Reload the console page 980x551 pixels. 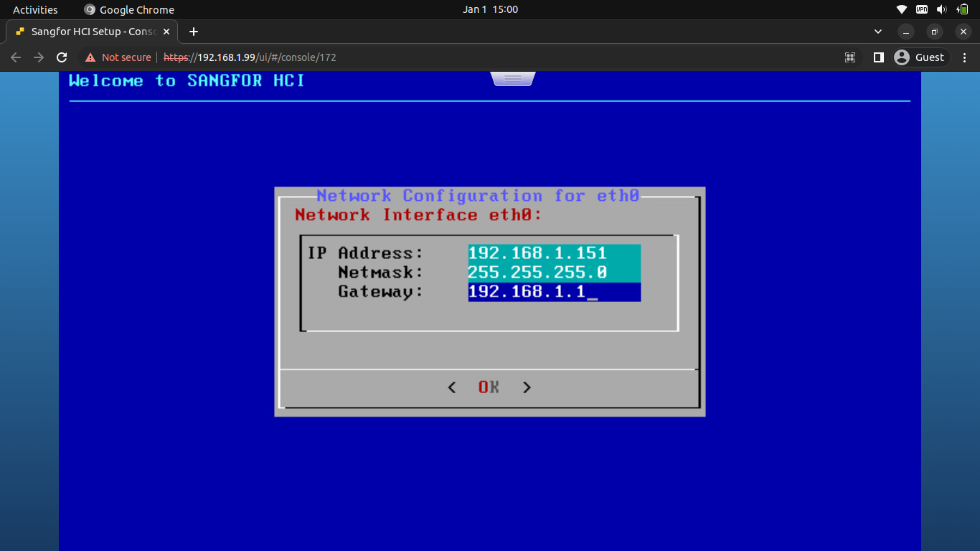[62, 57]
